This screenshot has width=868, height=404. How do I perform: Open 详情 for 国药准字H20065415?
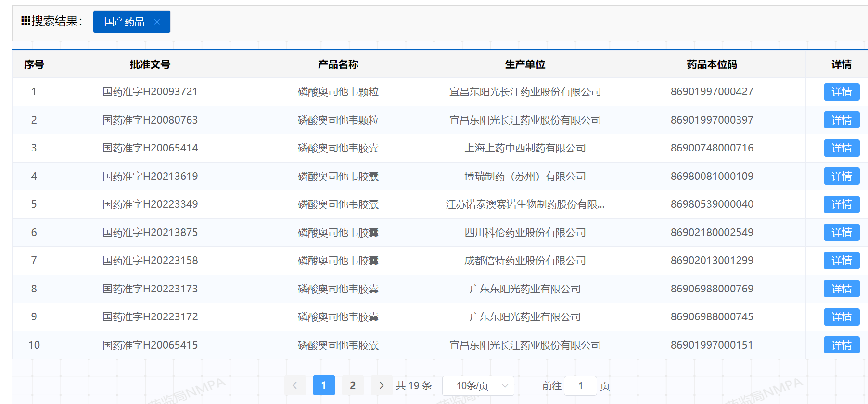(842, 345)
